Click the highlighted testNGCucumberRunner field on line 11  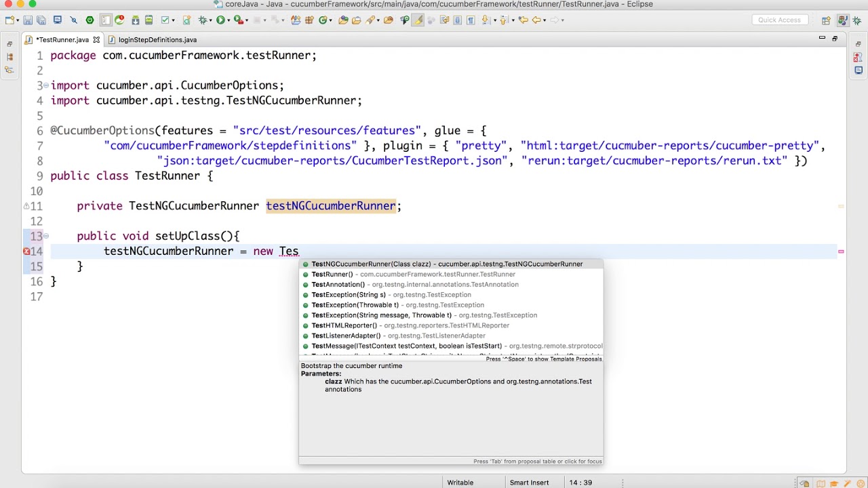(x=331, y=206)
